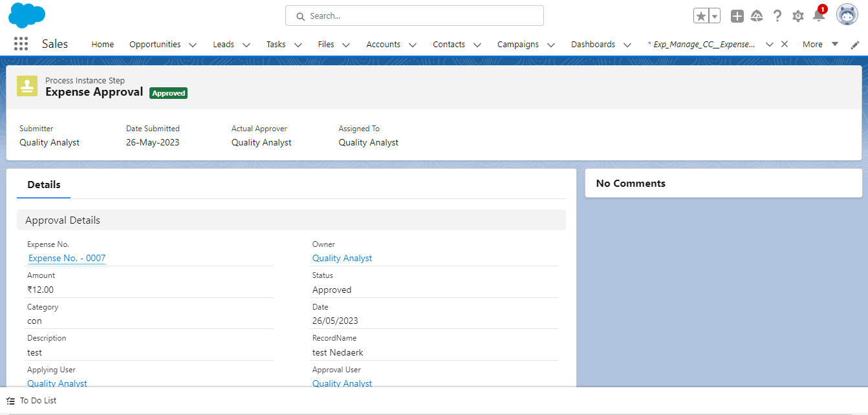
Task: Open the App Launcher grid icon
Action: (x=21, y=44)
